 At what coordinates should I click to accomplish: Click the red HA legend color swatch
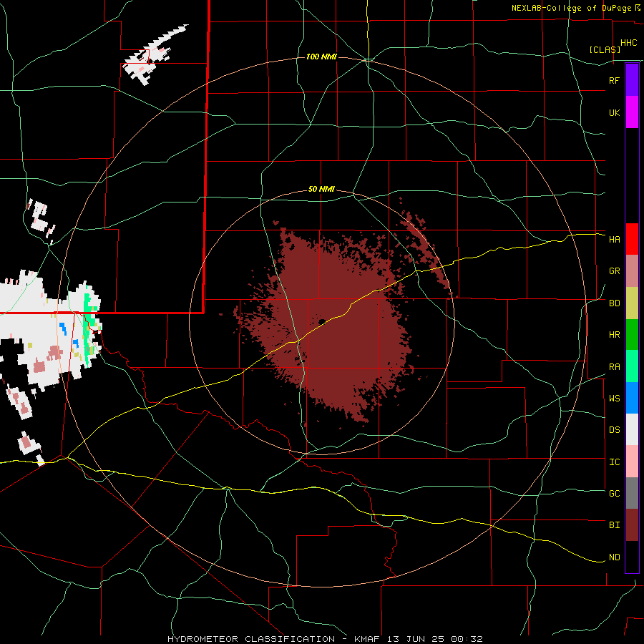coord(632,239)
